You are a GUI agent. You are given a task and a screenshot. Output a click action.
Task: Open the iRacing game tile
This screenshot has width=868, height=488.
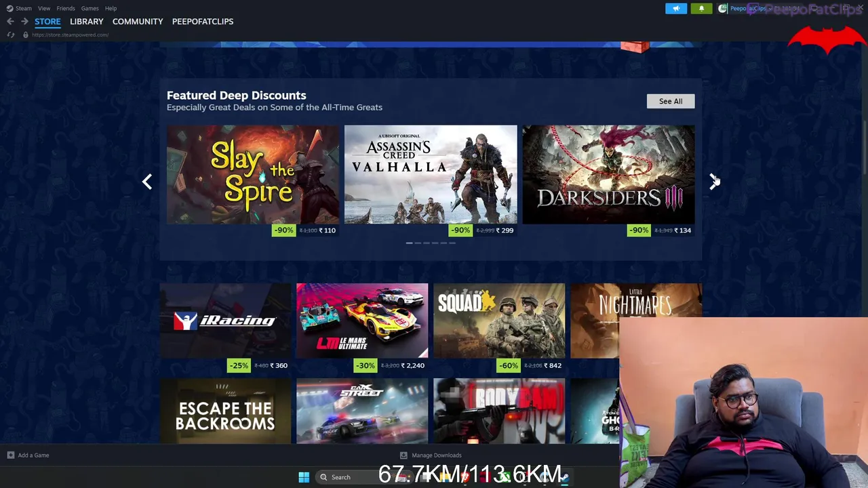click(x=225, y=321)
